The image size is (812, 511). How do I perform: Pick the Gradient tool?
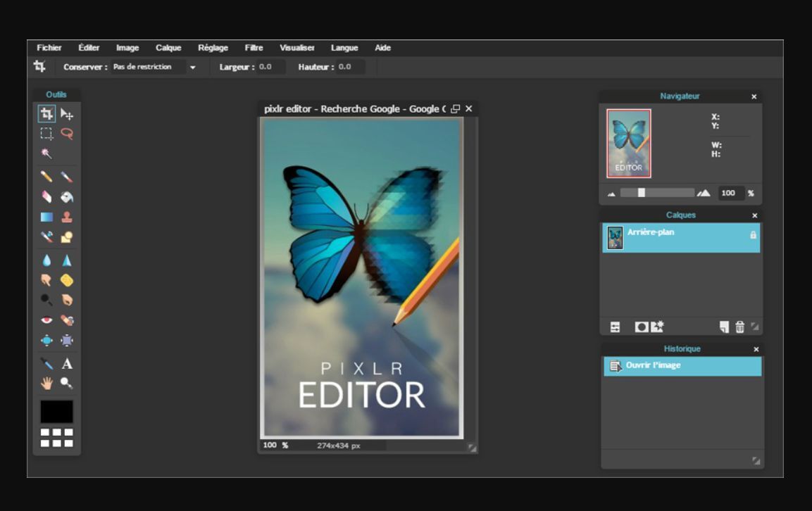[46, 217]
